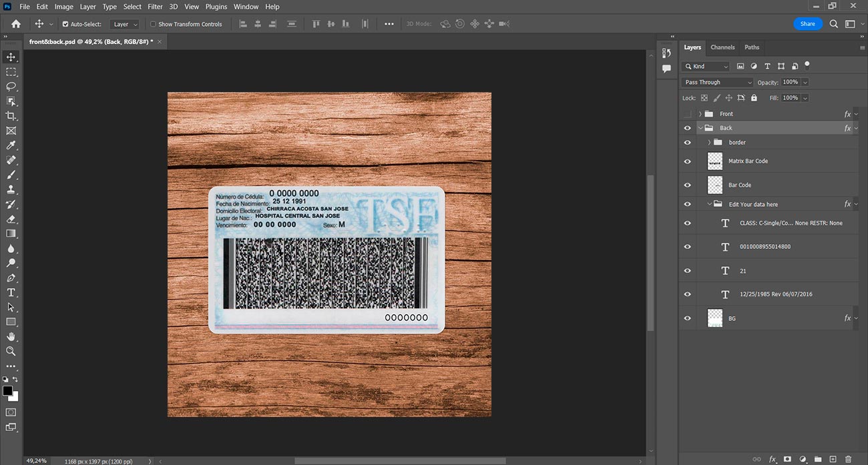Filter layers by type (T) icon
This screenshot has width=868, height=465.
[767, 66]
